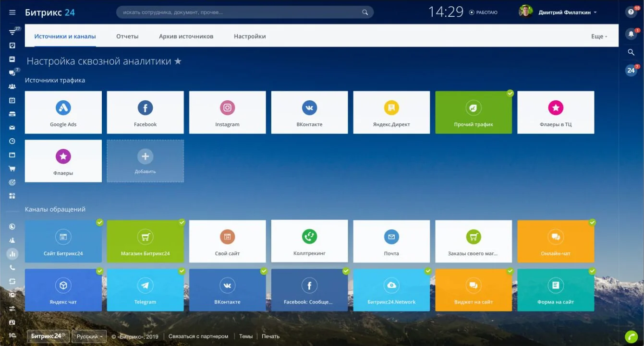
Task: Click the search input field
Action: click(240, 12)
